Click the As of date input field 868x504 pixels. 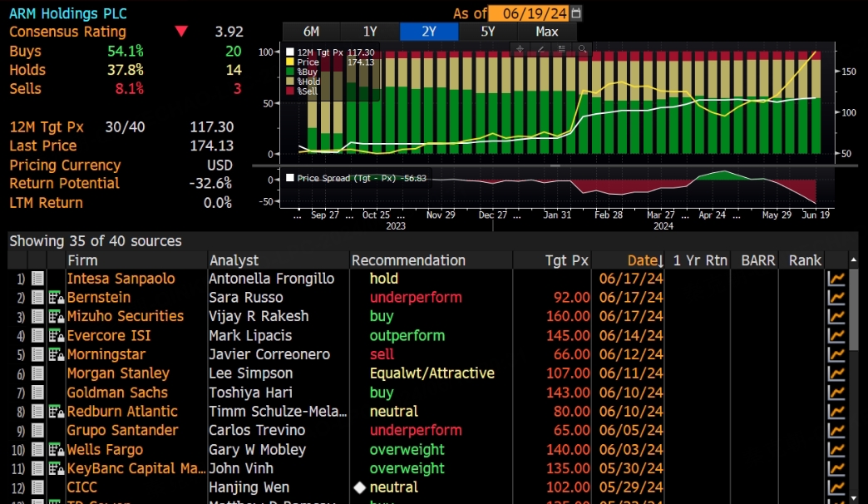[529, 13]
